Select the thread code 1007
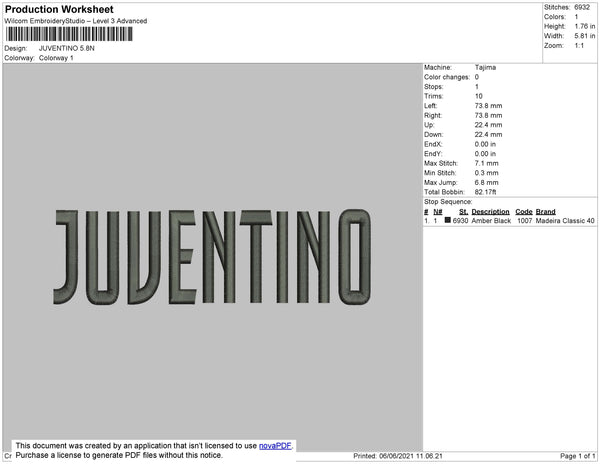The height and width of the screenshot is (464, 600). tap(525, 221)
